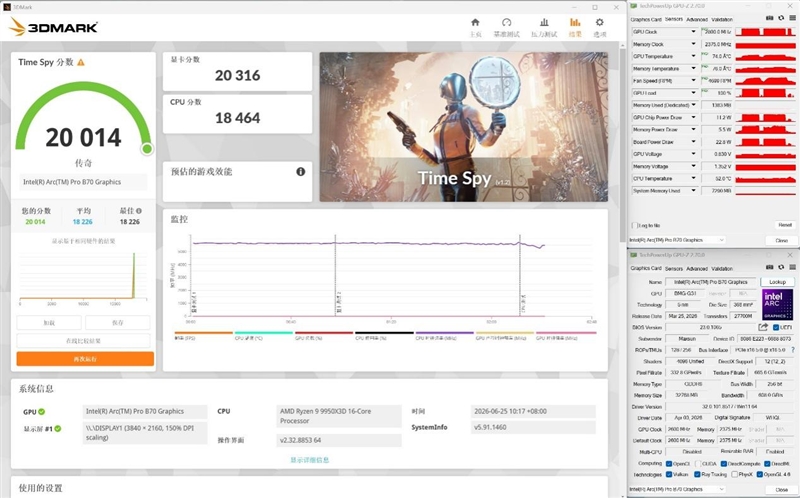Image resolution: width=800 pixels, height=498 pixels.
Task: Click the question mark beside Bus Interface
Action: click(792, 350)
